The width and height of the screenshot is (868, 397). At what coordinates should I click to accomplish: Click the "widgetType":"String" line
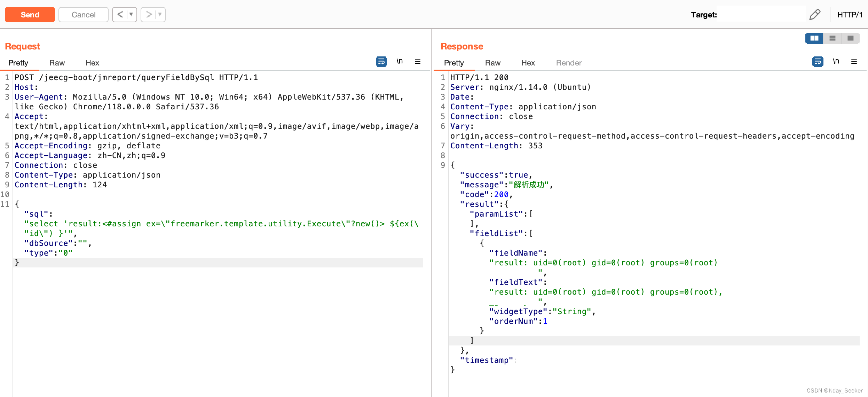[542, 312]
